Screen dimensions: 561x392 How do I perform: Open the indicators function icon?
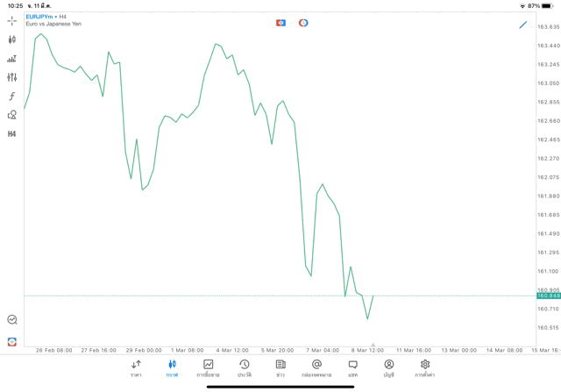click(11, 96)
